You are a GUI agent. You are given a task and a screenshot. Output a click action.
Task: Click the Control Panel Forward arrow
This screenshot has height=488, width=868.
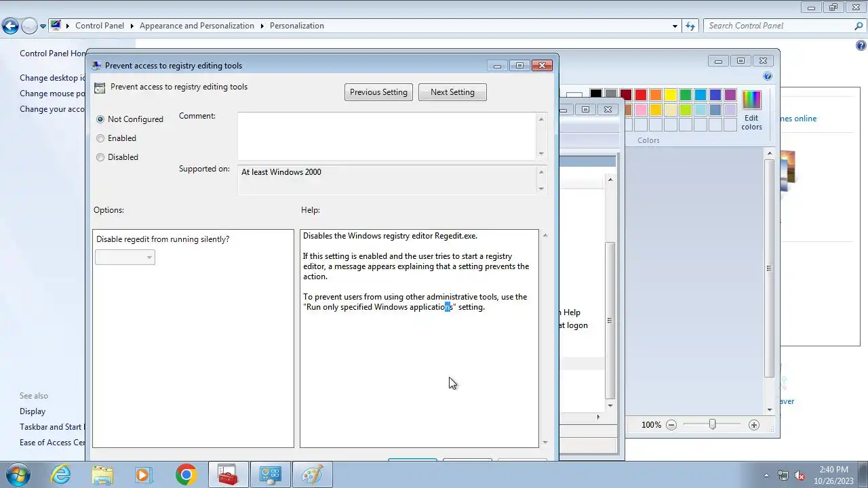coord(29,26)
